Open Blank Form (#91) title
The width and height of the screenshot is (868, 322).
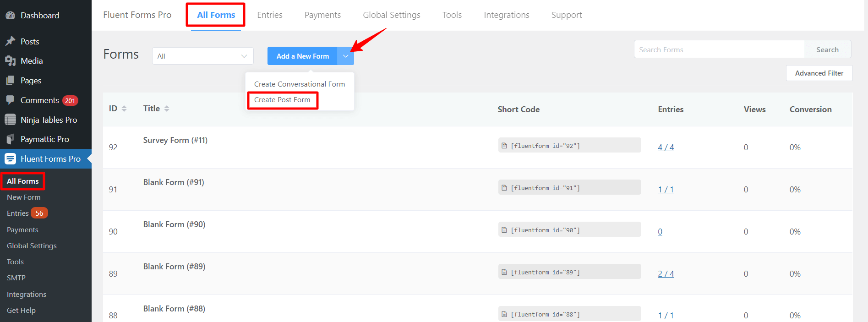(174, 182)
